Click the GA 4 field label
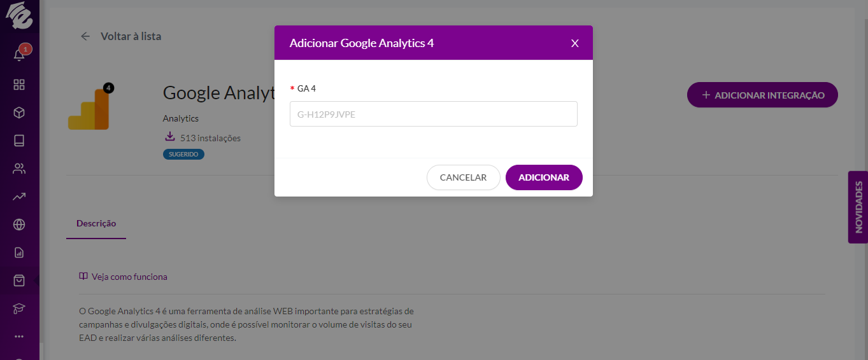The height and width of the screenshot is (360, 868). click(x=306, y=88)
